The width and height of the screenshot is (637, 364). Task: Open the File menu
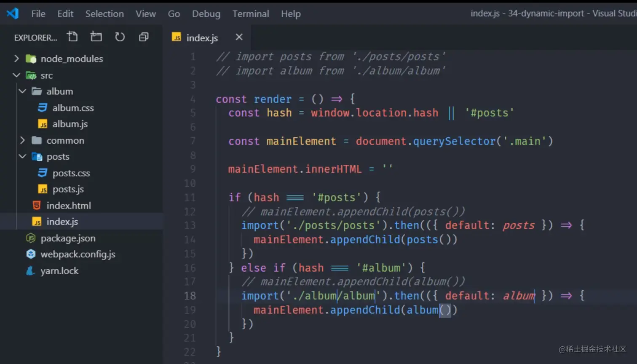coord(38,14)
